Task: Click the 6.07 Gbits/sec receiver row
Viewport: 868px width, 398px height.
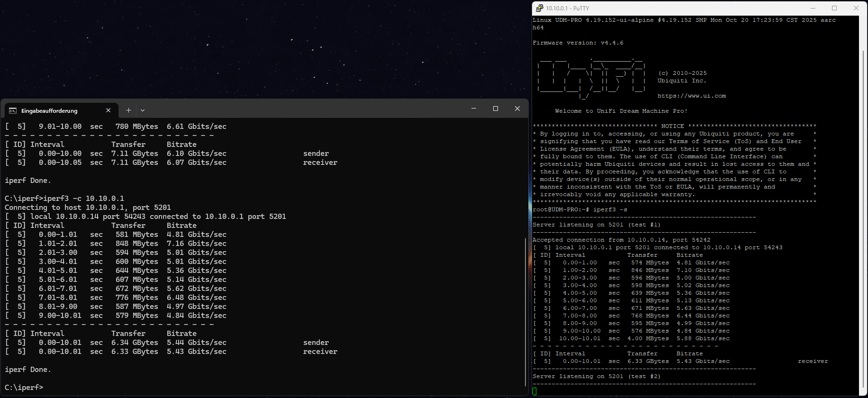Action: point(171,163)
